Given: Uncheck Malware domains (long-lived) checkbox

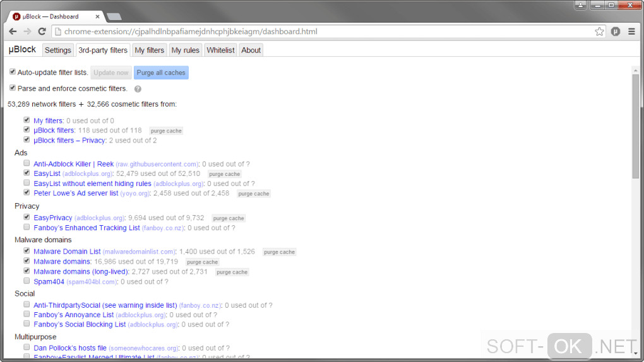Looking at the screenshot, I should pos(27,271).
